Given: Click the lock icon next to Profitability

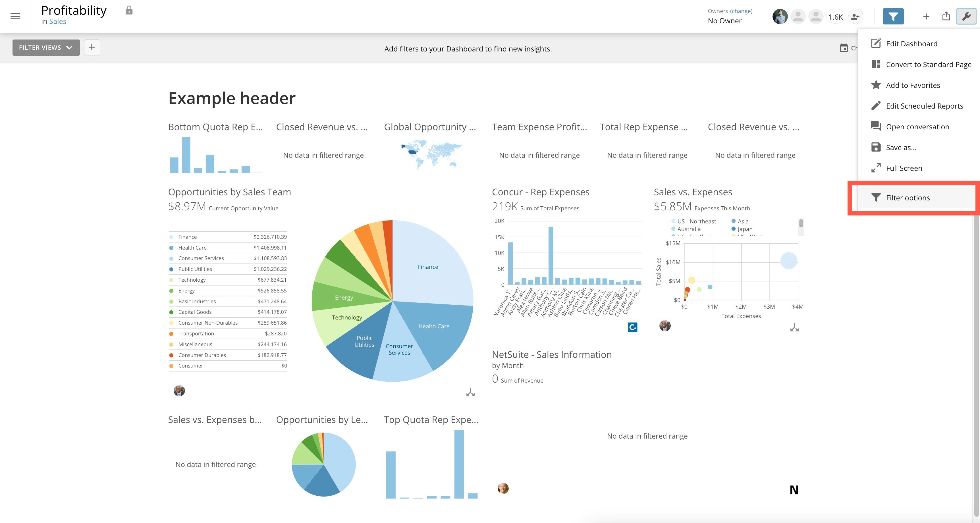Looking at the screenshot, I should (x=129, y=10).
